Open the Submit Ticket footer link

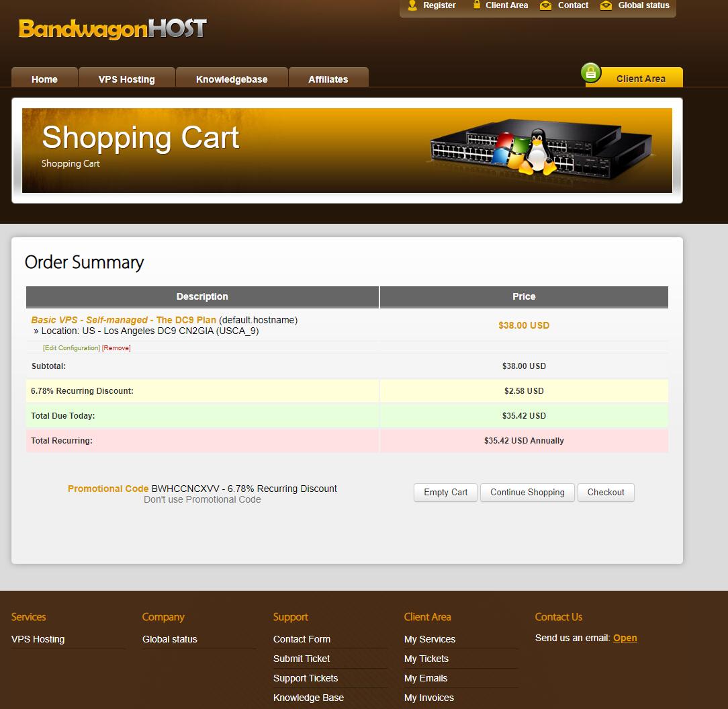[x=302, y=659]
